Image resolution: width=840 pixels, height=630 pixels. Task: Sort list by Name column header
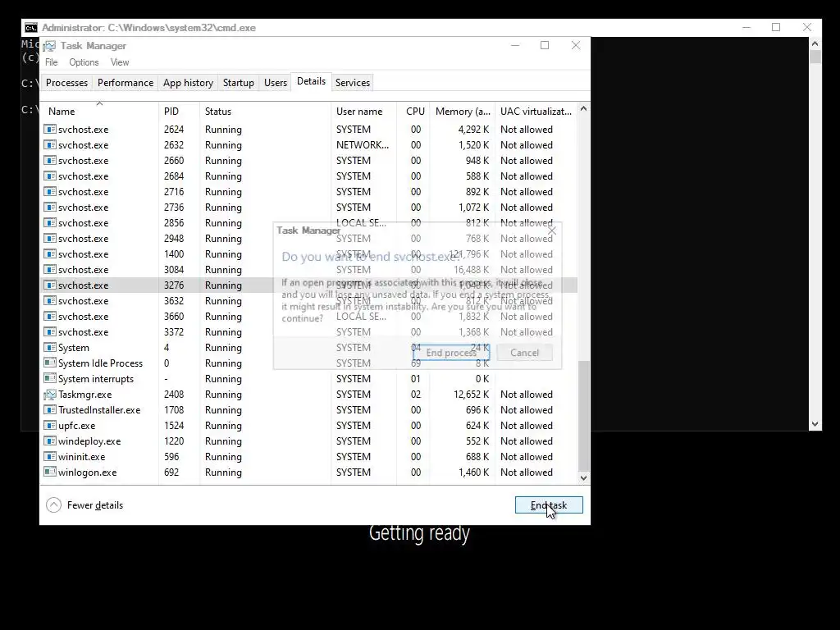tap(99, 111)
